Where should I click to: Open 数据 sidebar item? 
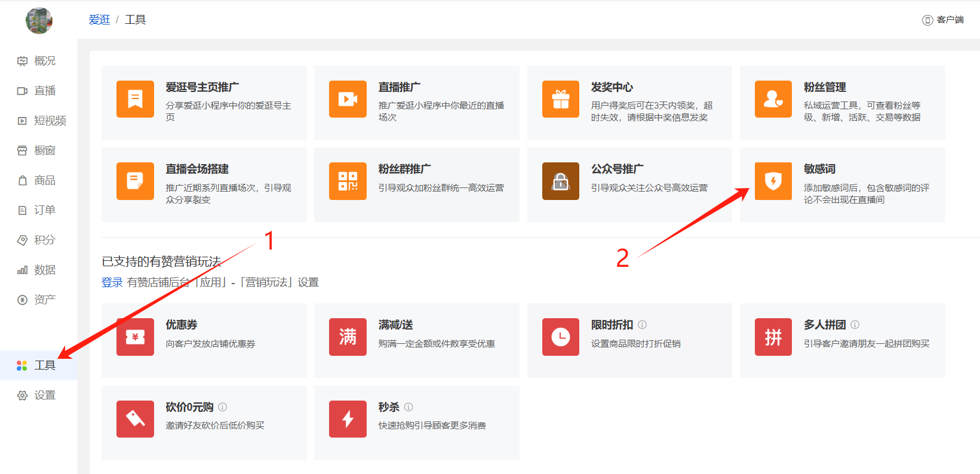click(x=45, y=270)
